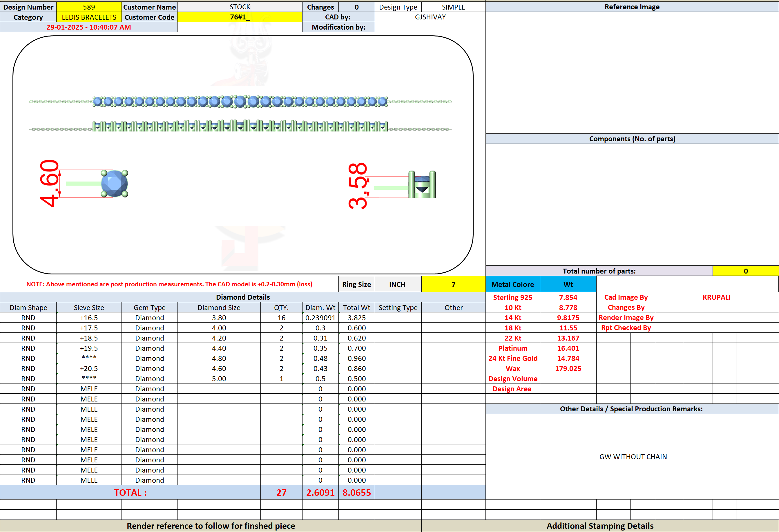779x532 pixels.
Task: Select the total Diam. Wt 2.6091
Action: coord(320,492)
